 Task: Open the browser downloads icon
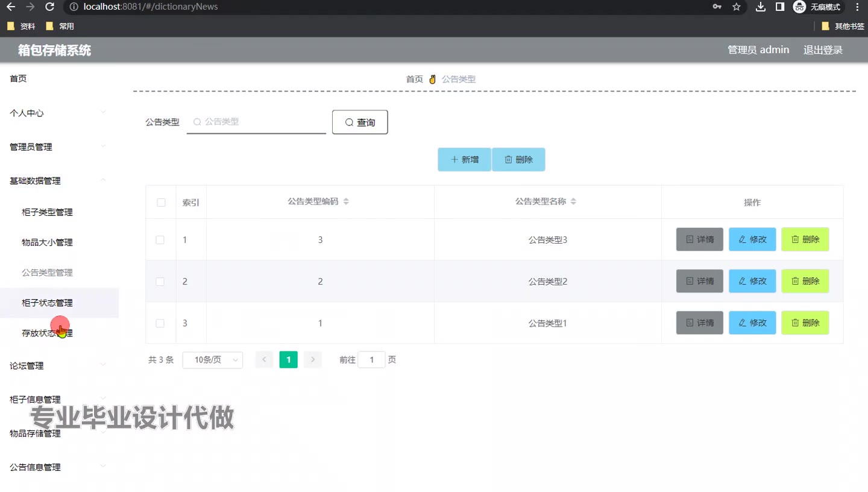pyautogui.click(x=761, y=7)
